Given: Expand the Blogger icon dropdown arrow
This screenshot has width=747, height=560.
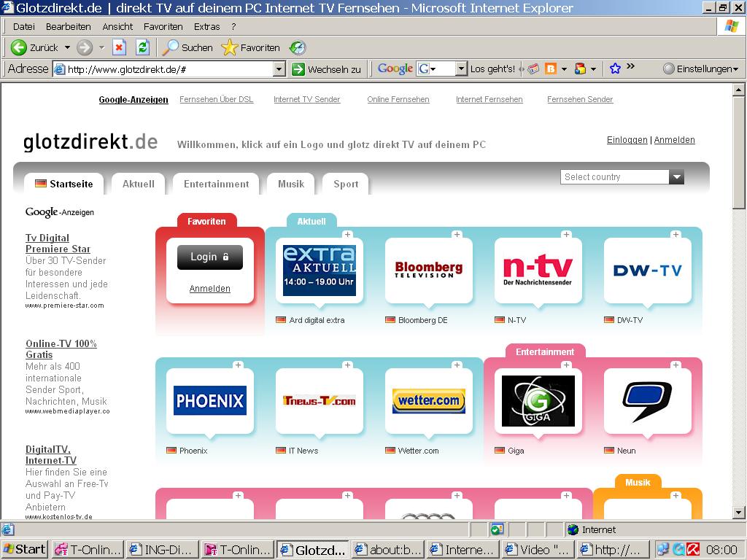Looking at the screenshot, I should pos(564,69).
